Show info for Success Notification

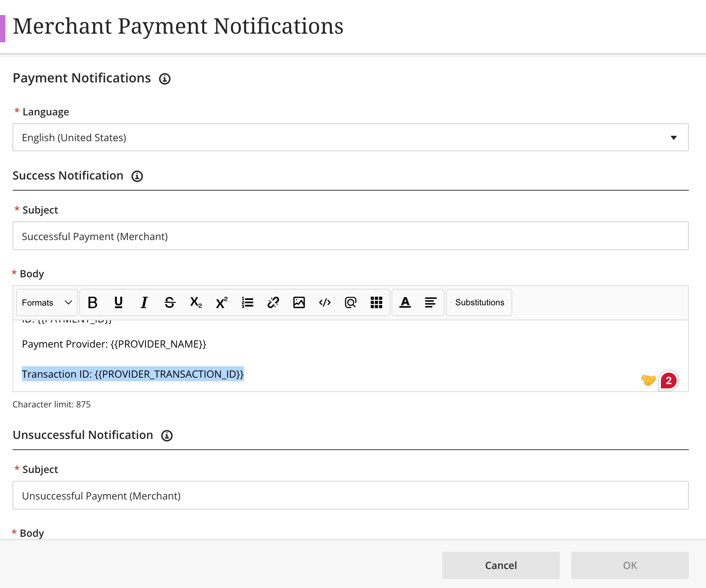(137, 176)
